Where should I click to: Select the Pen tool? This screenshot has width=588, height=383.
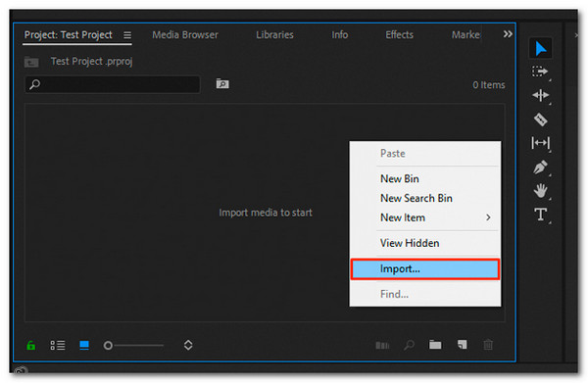tap(540, 168)
